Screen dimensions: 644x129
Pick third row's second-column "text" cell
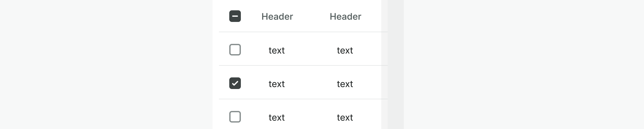345,117
